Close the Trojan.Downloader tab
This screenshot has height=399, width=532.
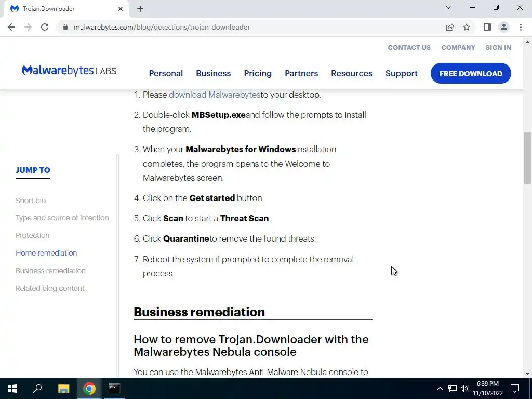coord(121,9)
